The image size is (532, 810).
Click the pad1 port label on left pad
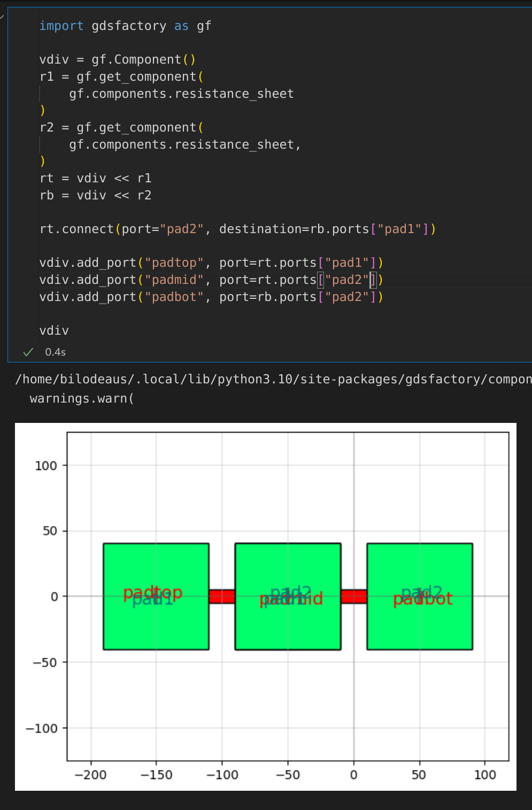pos(151,600)
